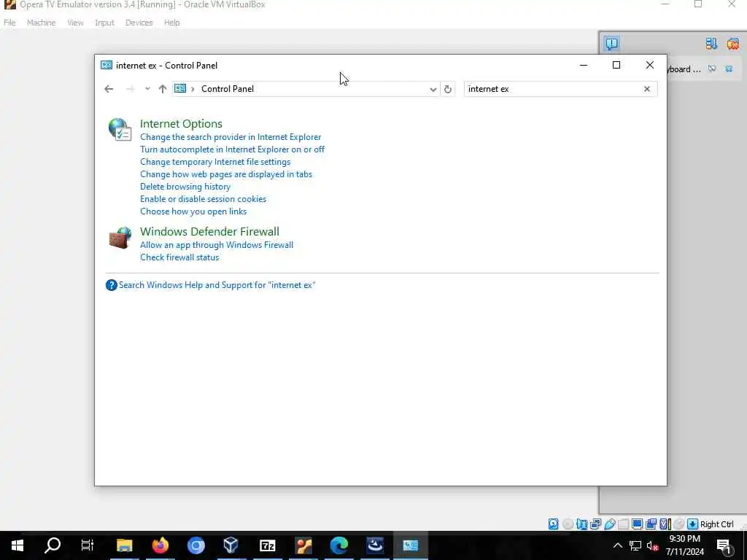This screenshot has height=560, width=747.
Task: Search Windows Help and Support for internet ex
Action: coord(217,285)
